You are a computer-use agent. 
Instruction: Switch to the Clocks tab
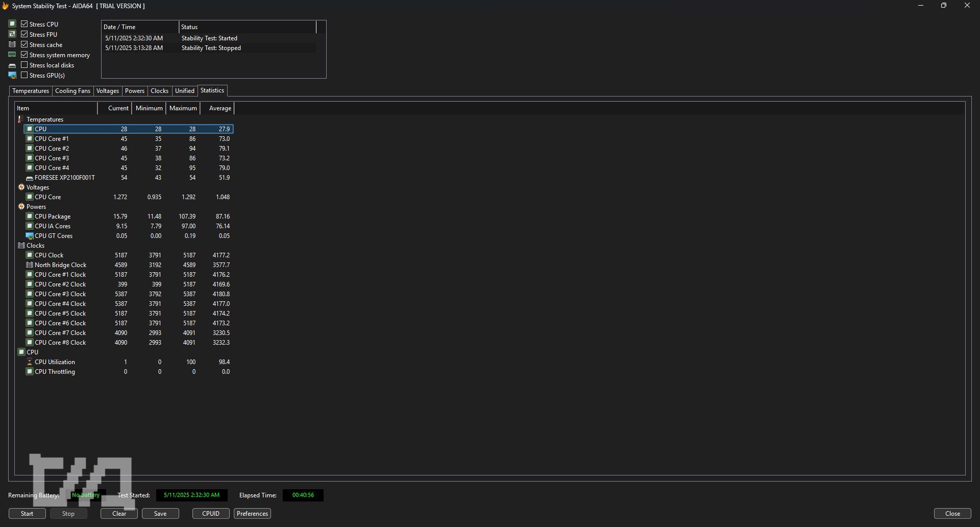tap(160, 91)
